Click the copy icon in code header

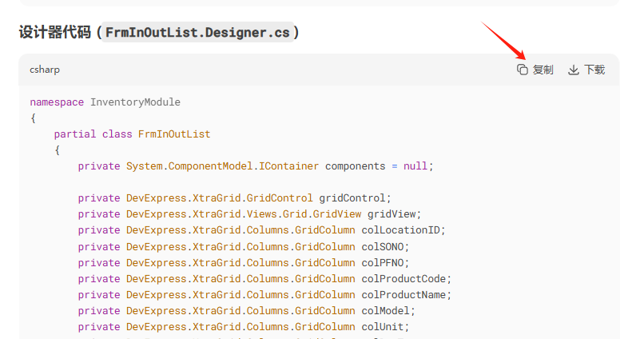click(x=523, y=70)
